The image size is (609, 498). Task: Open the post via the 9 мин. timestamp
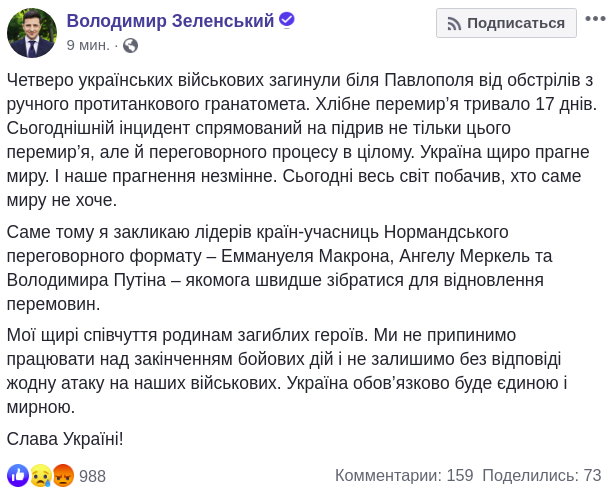coord(88,45)
